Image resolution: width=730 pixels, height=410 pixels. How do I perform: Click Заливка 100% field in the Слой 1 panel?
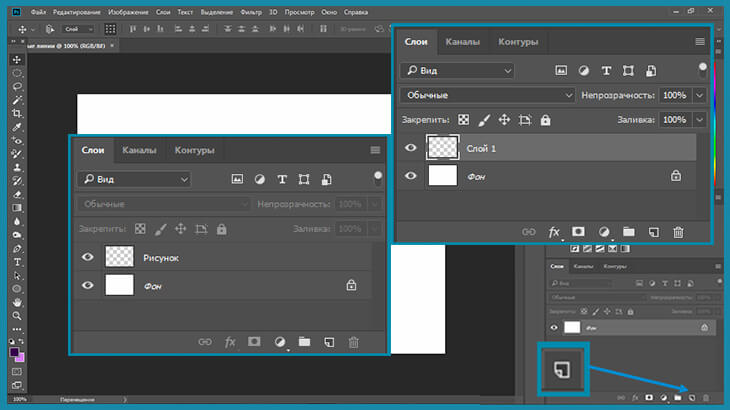pos(675,120)
